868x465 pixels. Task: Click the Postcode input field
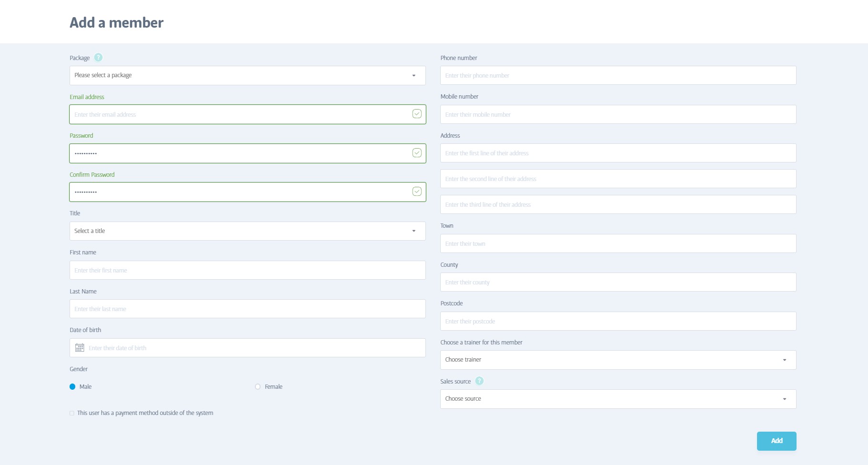[618, 321]
